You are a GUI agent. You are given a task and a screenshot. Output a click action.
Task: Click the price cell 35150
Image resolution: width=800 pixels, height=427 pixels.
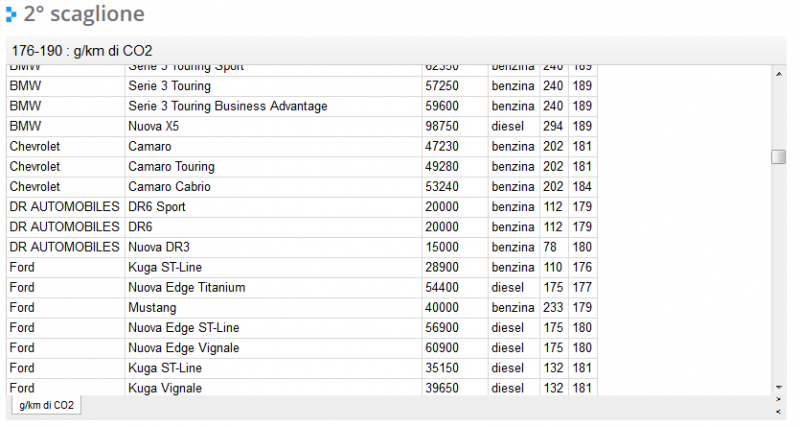tap(455, 368)
